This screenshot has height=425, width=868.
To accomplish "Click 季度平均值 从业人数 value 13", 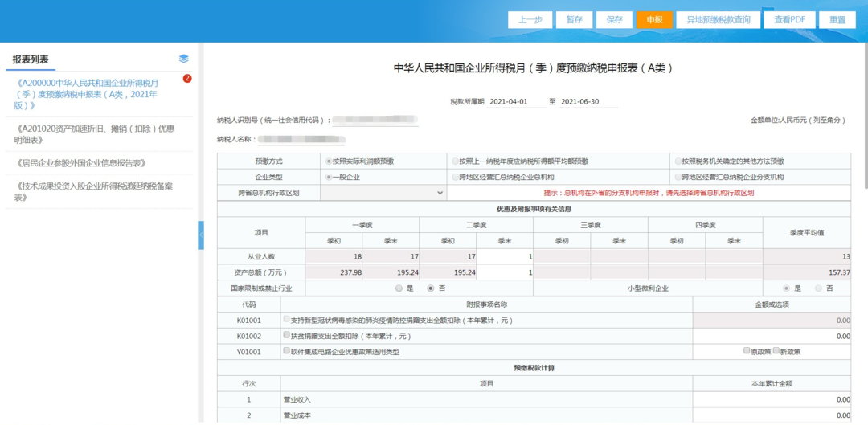I will coord(807,257).
